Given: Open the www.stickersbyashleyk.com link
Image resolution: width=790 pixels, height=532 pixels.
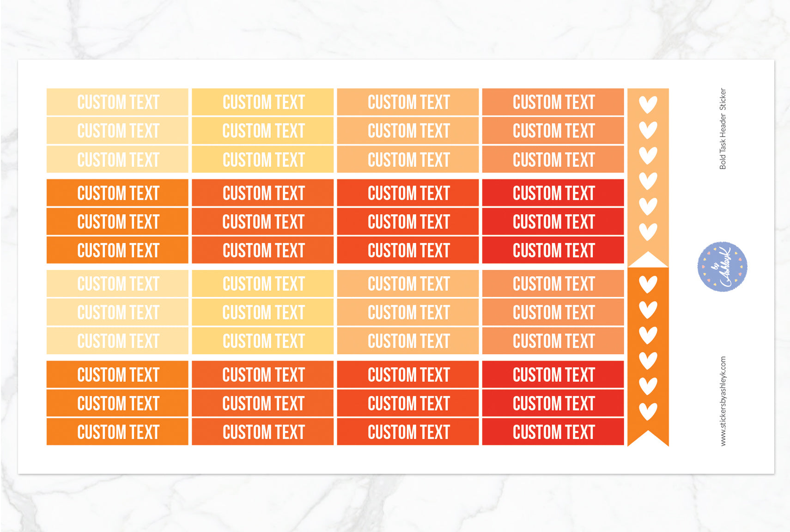Looking at the screenshot, I should [x=723, y=401].
